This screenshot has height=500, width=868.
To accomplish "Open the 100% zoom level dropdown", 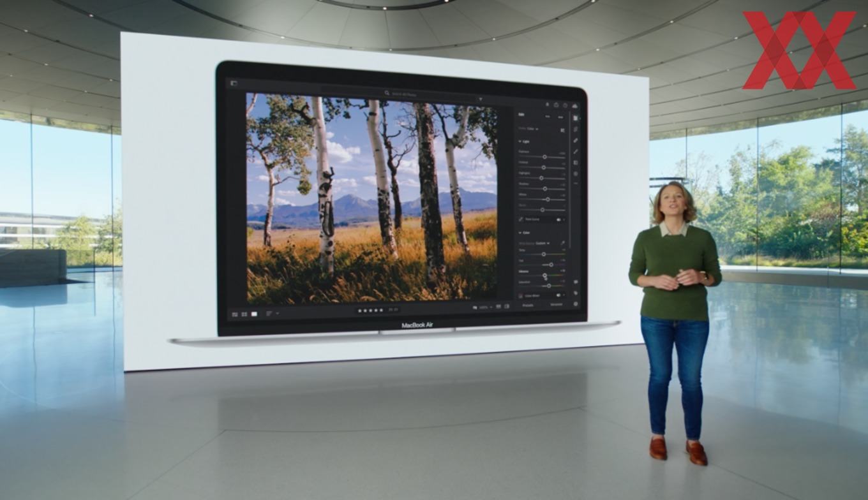I will (486, 307).
